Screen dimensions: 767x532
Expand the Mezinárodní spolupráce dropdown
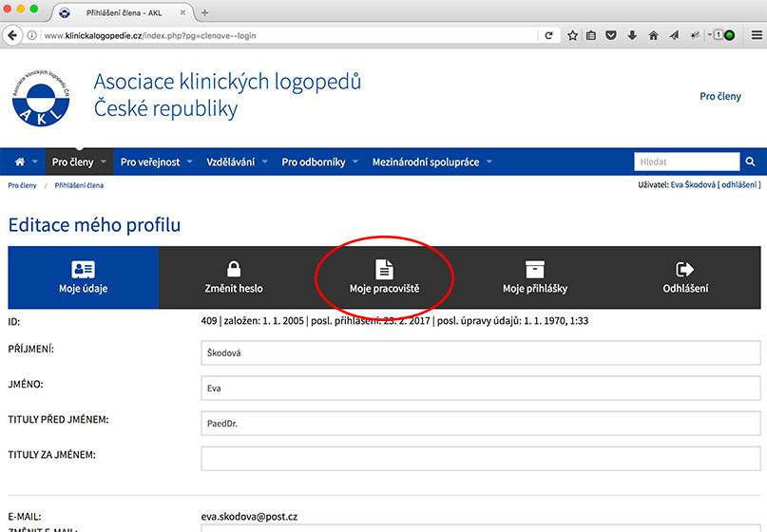tap(431, 161)
